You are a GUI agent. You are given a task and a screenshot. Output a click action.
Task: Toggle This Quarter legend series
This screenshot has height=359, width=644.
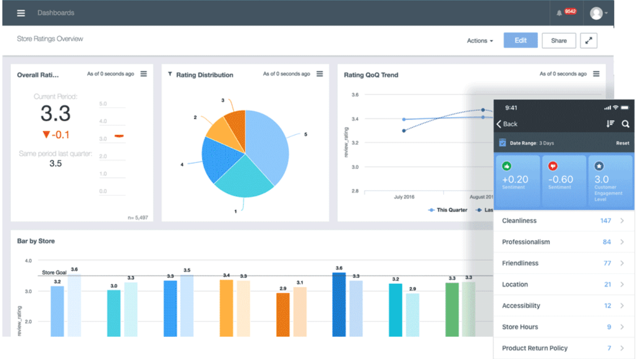click(x=448, y=210)
